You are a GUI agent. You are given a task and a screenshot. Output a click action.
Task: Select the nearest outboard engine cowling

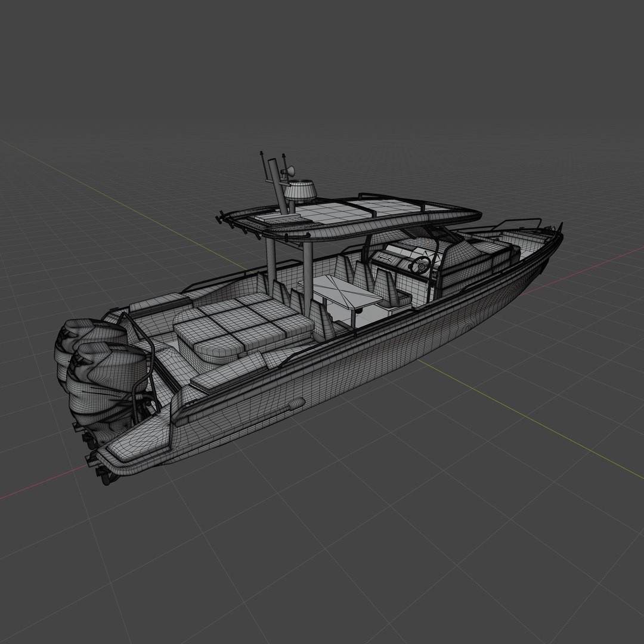coord(107,384)
